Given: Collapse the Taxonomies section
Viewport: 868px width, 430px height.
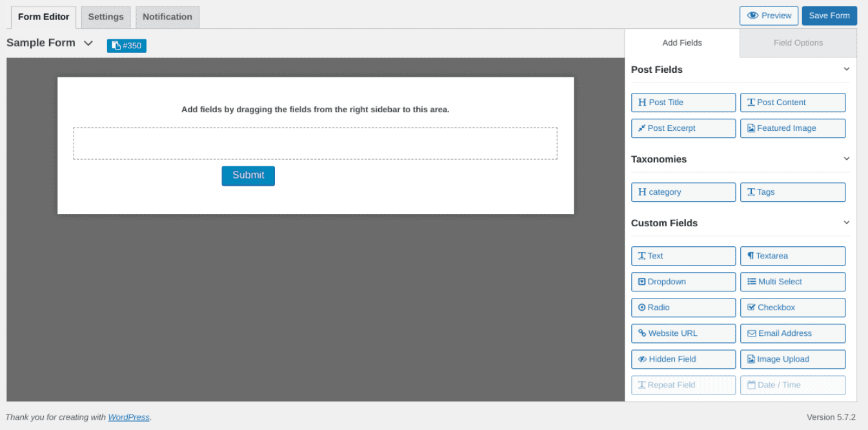Looking at the screenshot, I should tap(846, 159).
